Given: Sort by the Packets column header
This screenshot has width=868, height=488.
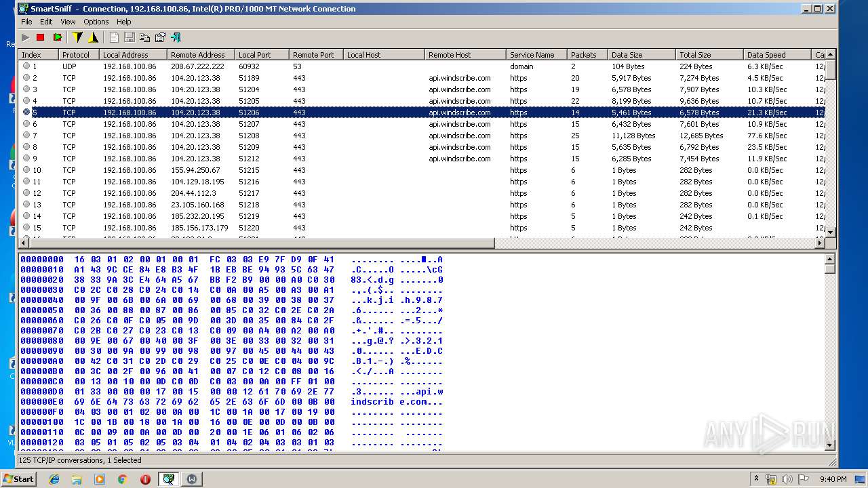Looking at the screenshot, I should [x=587, y=55].
